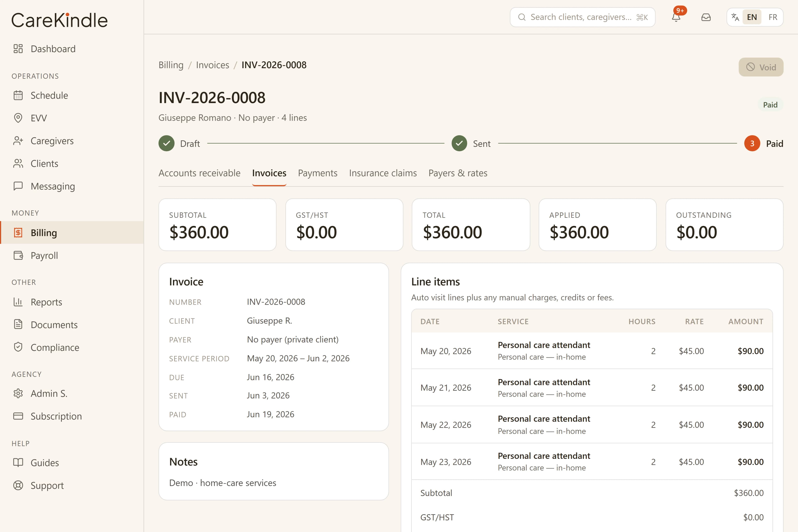Click the Draft step checkmark circle
This screenshot has width=798, height=532.
click(x=167, y=144)
